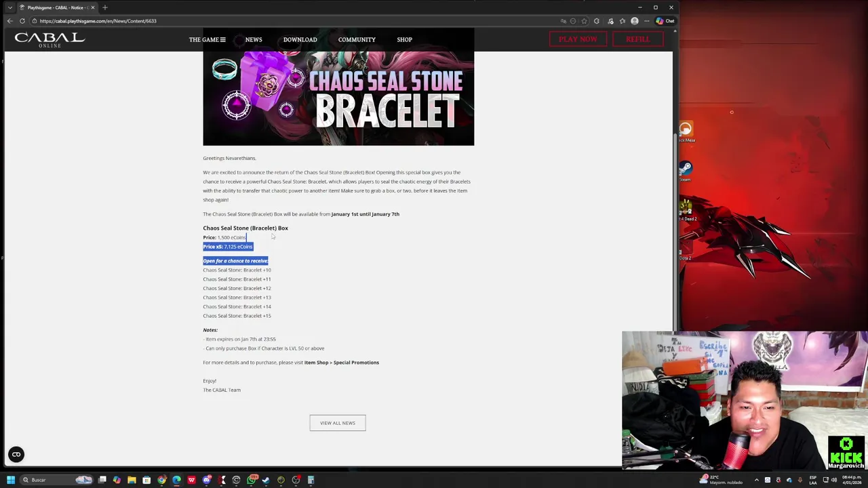Open the tab search dropdown arrow

[9, 7]
